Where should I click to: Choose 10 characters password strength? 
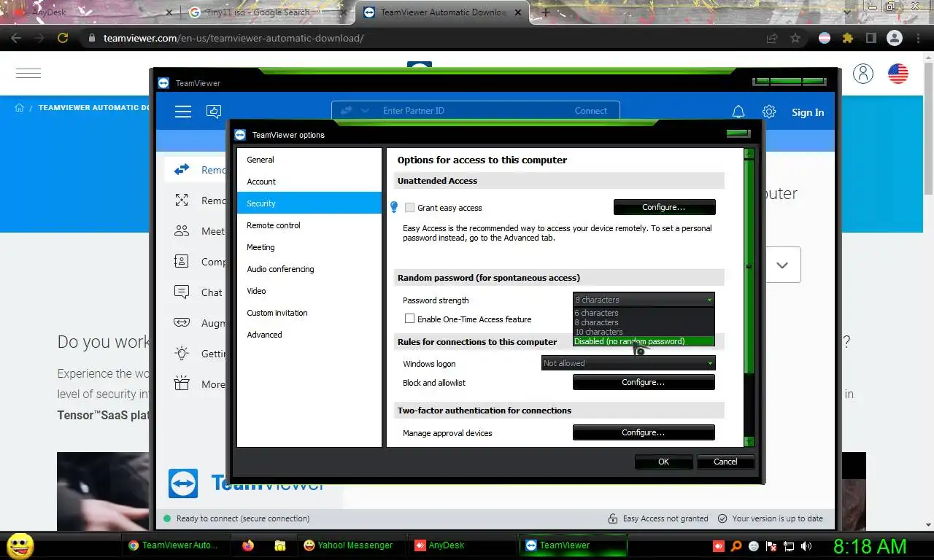[x=644, y=332]
